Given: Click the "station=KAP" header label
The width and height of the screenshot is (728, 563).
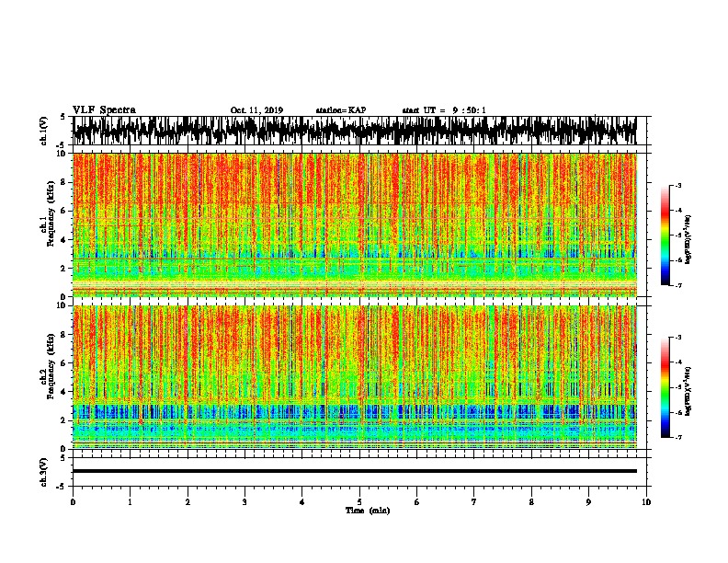Looking at the screenshot, I should [341, 110].
